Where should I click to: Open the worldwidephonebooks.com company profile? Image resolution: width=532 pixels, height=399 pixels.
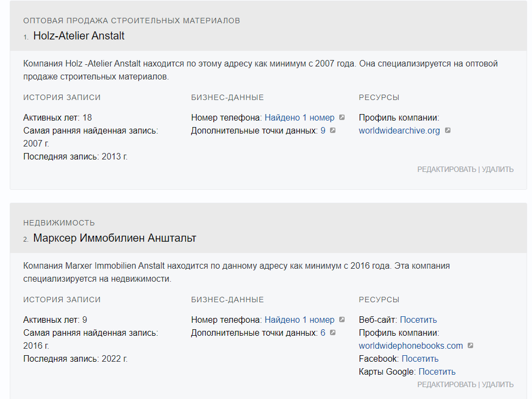point(410,345)
